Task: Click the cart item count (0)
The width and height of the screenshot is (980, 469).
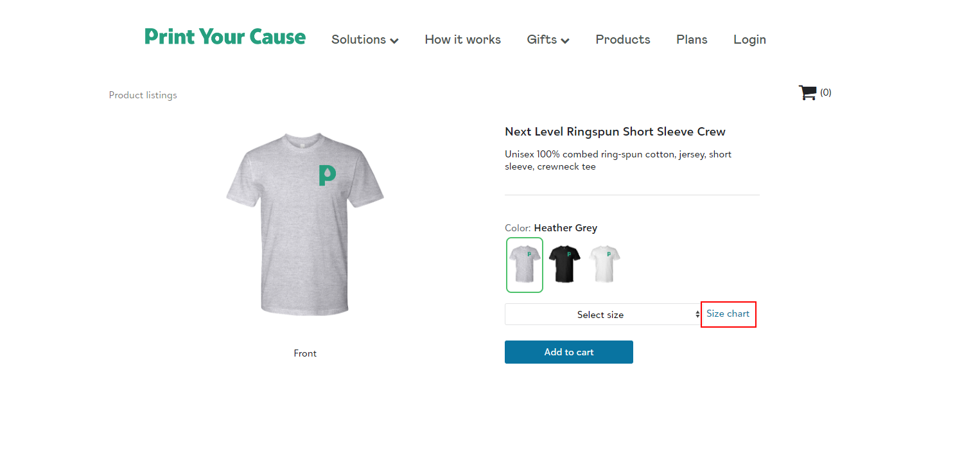Action: 825,93
